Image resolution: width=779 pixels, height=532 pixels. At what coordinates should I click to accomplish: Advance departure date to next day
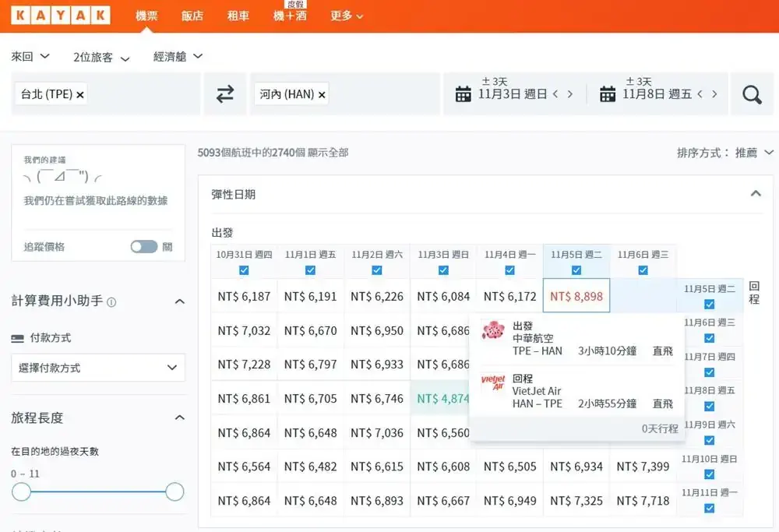click(x=570, y=94)
